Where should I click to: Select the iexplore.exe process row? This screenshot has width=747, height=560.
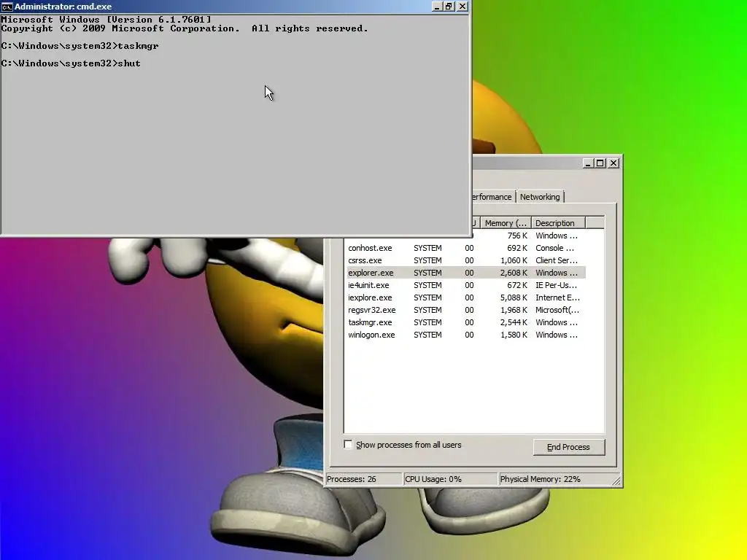pos(465,297)
